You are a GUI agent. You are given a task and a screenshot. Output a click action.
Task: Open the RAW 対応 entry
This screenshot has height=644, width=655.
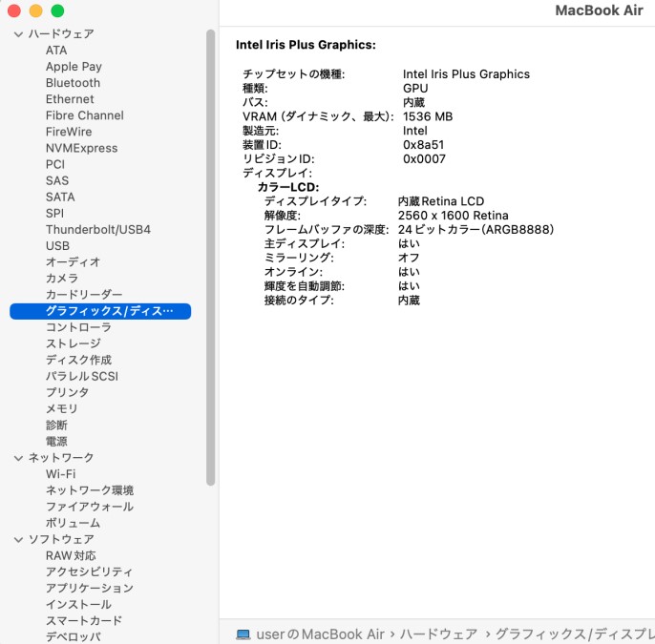[71, 556]
